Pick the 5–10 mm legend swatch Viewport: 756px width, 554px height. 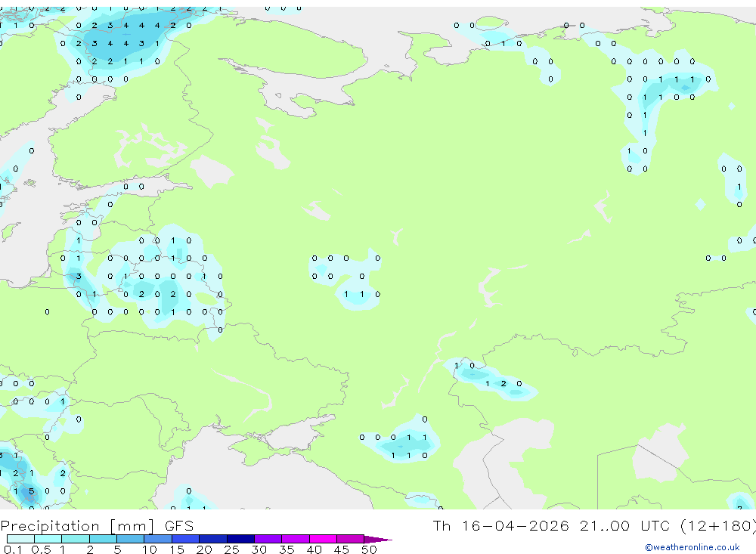[x=131, y=539]
